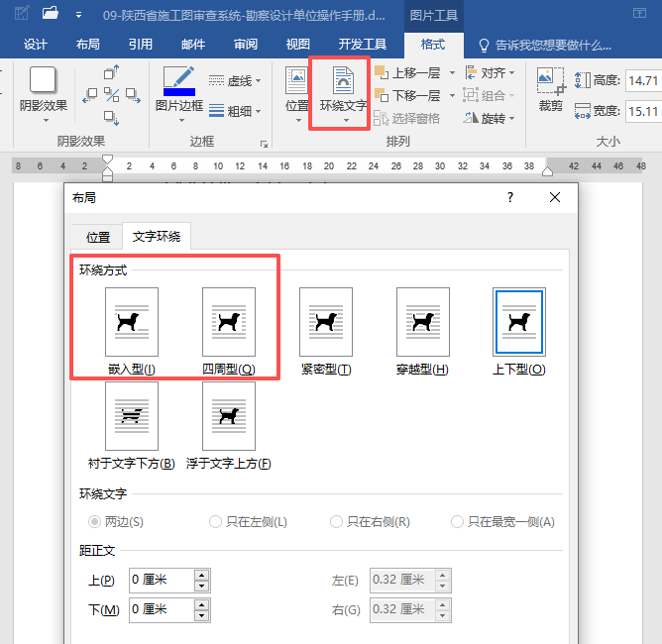
Task: Choose the 四周型 square wrapping style
Action: pyautogui.click(x=229, y=322)
